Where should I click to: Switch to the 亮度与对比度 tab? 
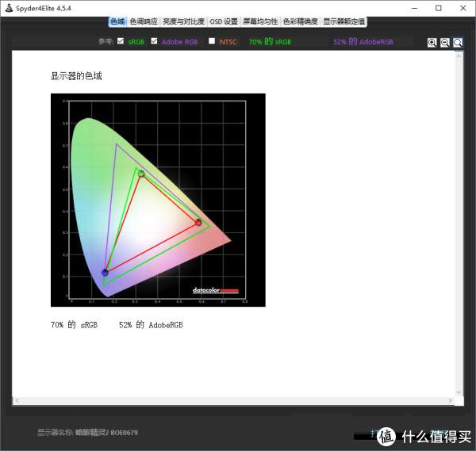click(184, 21)
